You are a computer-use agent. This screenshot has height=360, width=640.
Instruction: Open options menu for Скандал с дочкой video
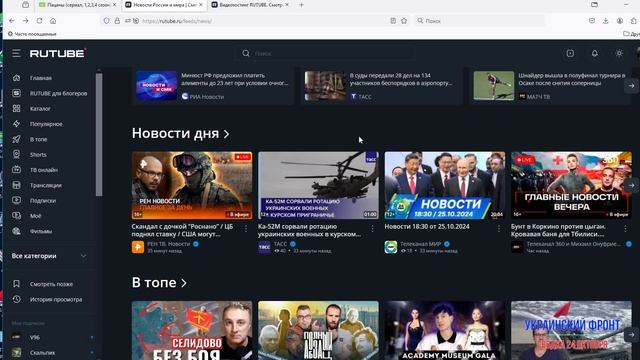(246, 229)
